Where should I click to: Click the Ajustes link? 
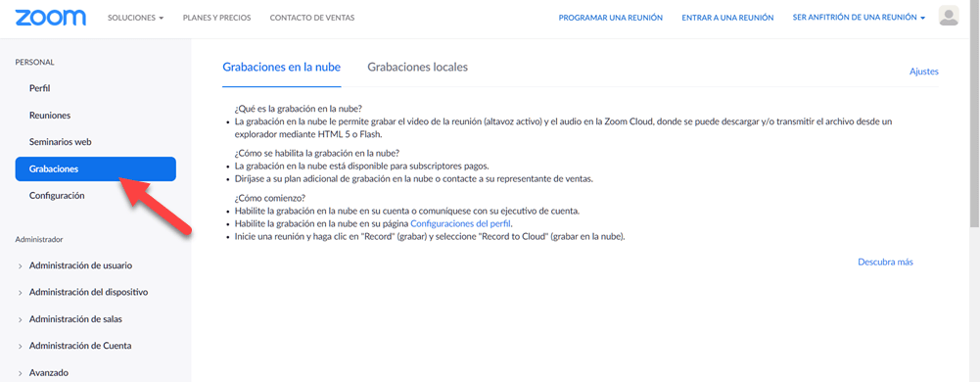pyautogui.click(x=924, y=72)
